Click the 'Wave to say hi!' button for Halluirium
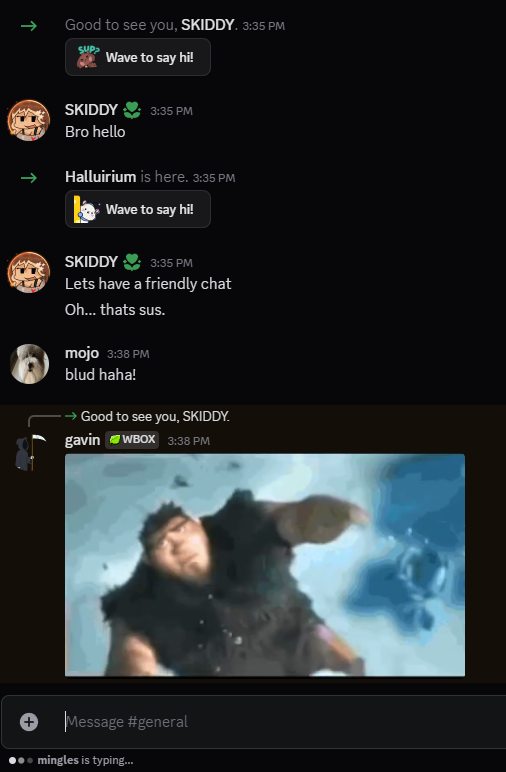The height and width of the screenshot is (772, 506). pos(138,209)
